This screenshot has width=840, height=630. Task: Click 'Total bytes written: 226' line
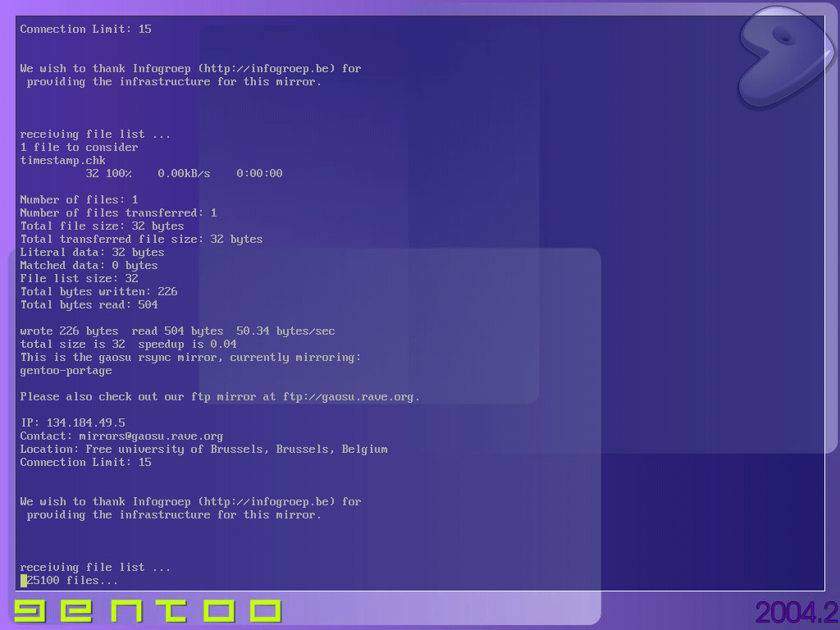(x=98, y=291)
